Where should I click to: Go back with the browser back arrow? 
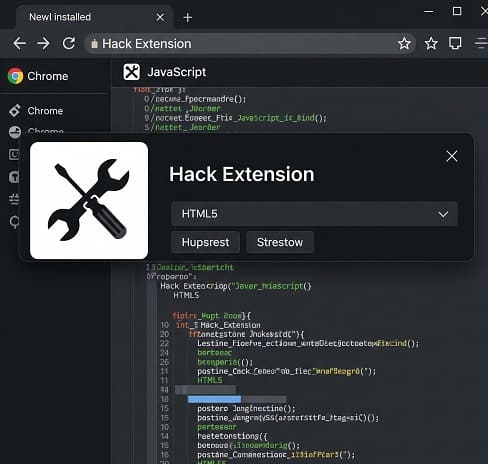(19, 43)
